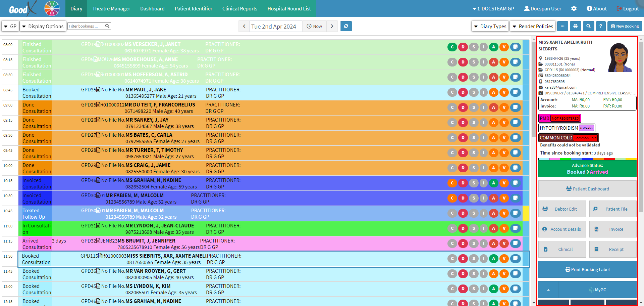Click the colorful wheel logo icon
This screenshot has width=644, height=306.
(x=52, y=8)
